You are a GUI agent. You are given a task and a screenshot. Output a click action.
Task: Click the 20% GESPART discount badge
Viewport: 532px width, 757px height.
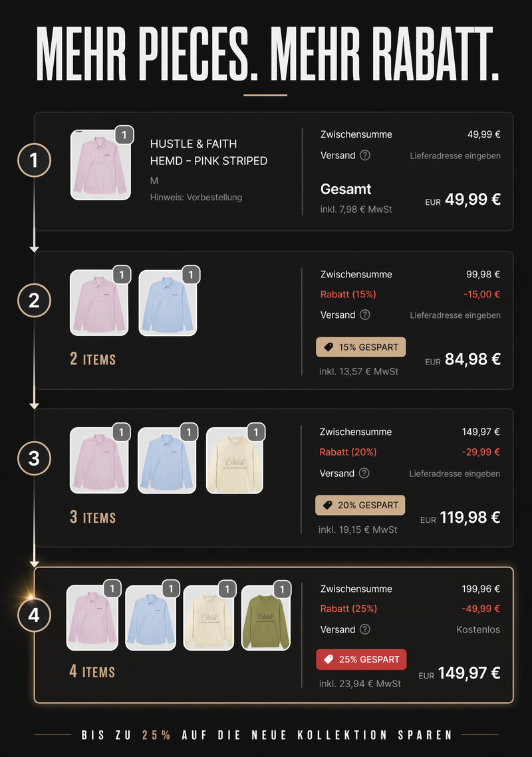[x=360, y=506]
